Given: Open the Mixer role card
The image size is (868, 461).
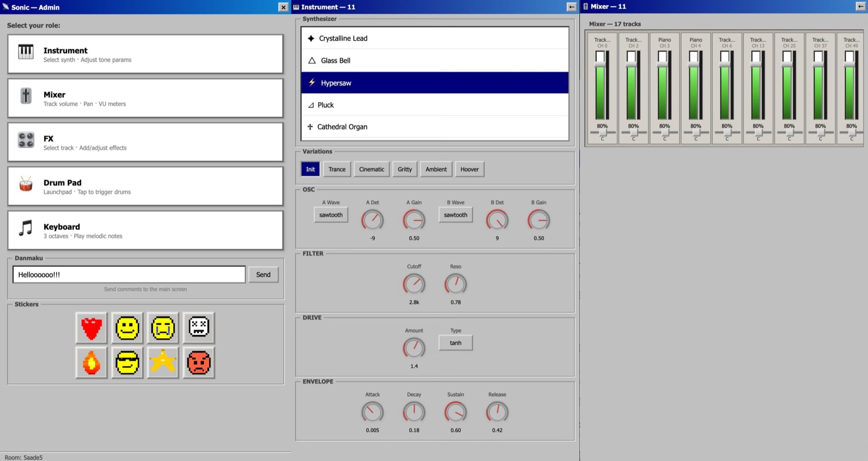Looking at the screenshot, I should pos(145,99).
